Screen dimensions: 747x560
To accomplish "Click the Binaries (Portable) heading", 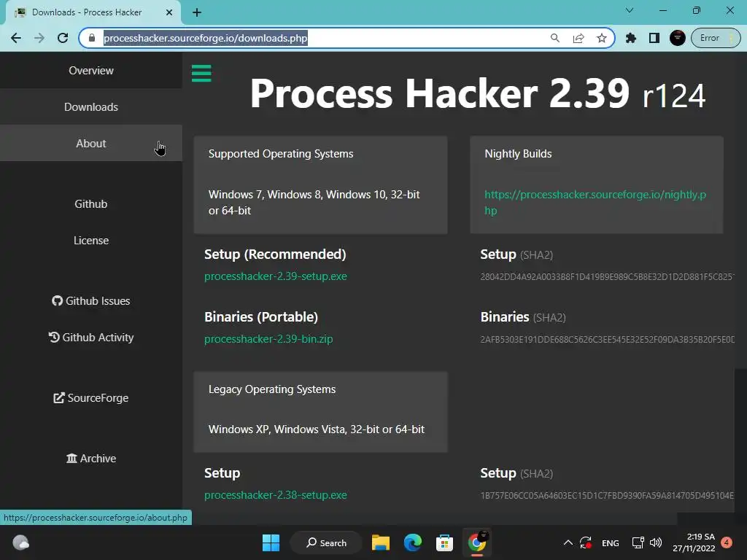I will coord(261,317).
